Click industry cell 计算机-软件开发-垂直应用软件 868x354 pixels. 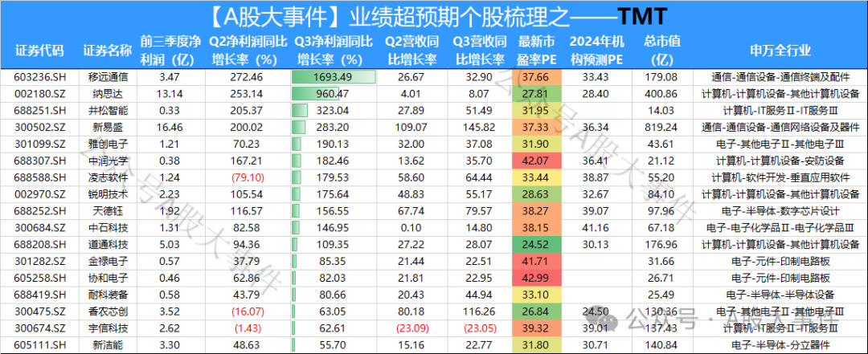[780, 177]
